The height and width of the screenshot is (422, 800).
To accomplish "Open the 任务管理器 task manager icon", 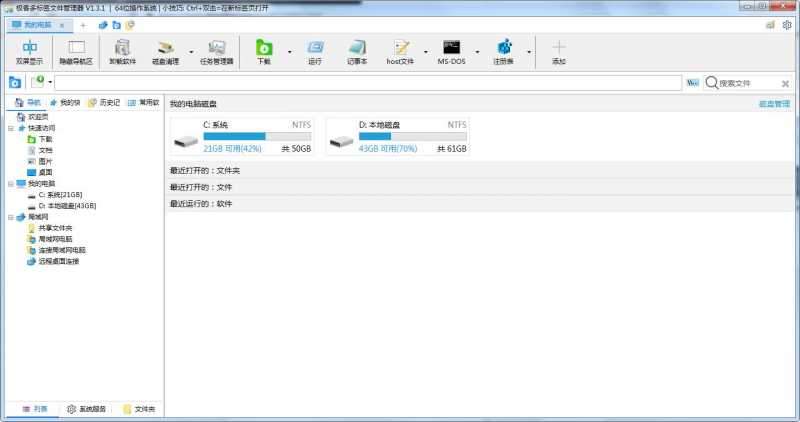I will 216,50.
